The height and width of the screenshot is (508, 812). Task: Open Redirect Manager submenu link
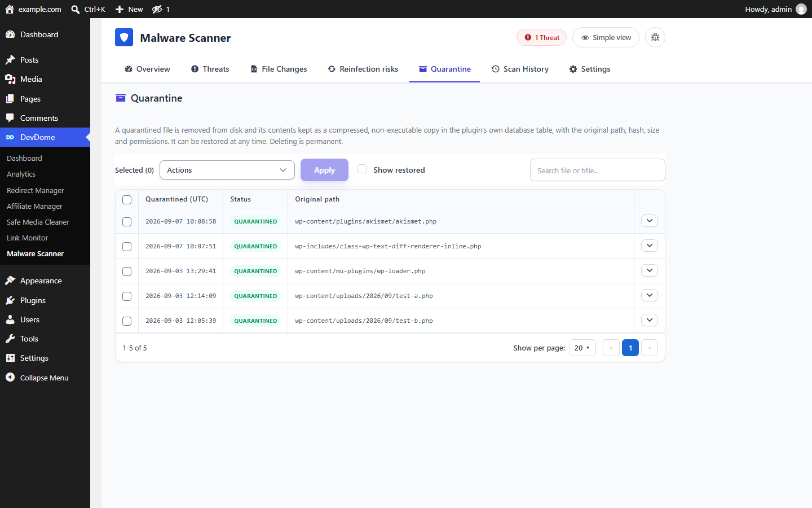pos(36,190)
